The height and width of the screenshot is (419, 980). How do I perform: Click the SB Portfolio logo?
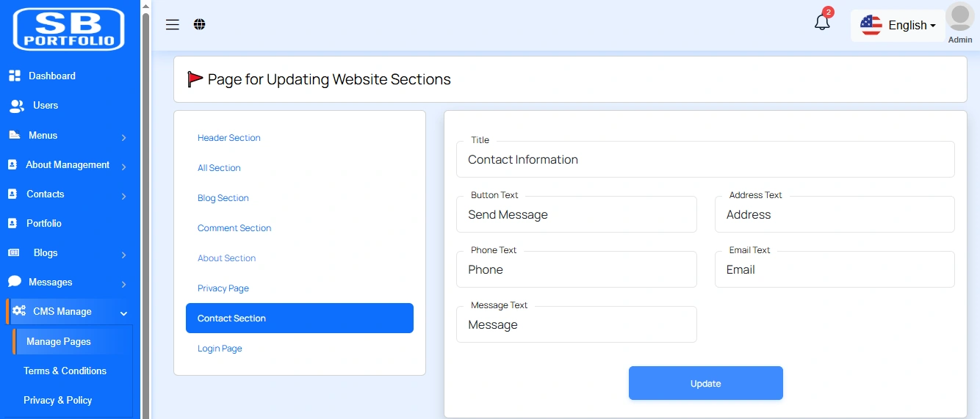pos(69,29)
